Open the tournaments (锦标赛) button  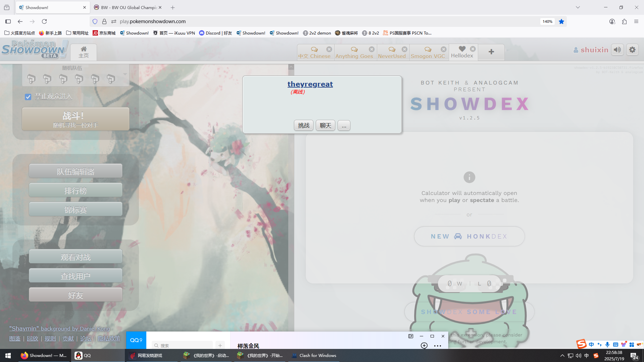click(76, 209)
